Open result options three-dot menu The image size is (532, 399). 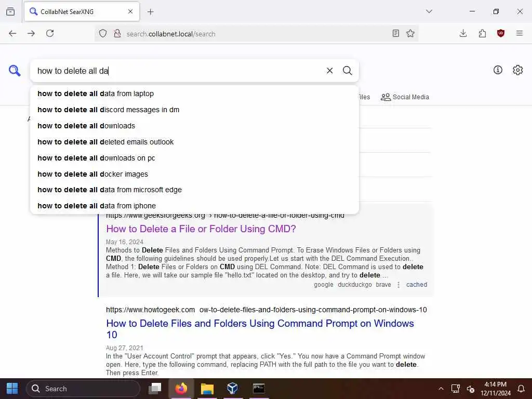pyautogui.click(x=398, y=285)
